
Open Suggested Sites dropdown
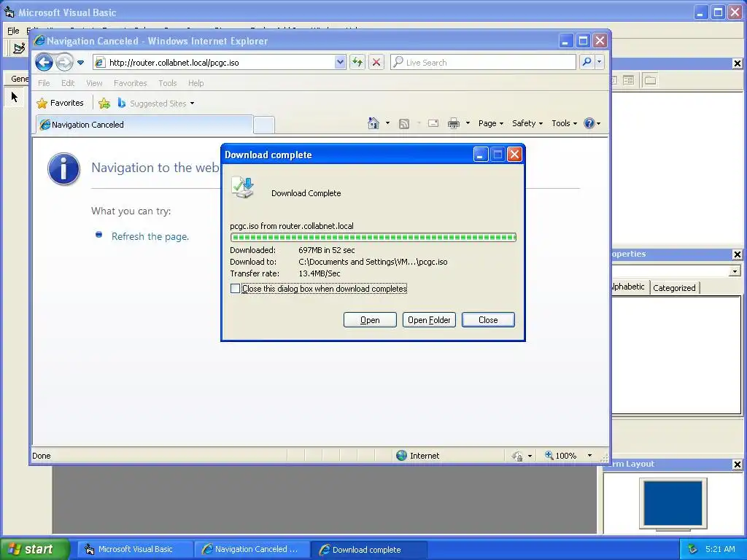pyautogui.click(x=156, y=103)
